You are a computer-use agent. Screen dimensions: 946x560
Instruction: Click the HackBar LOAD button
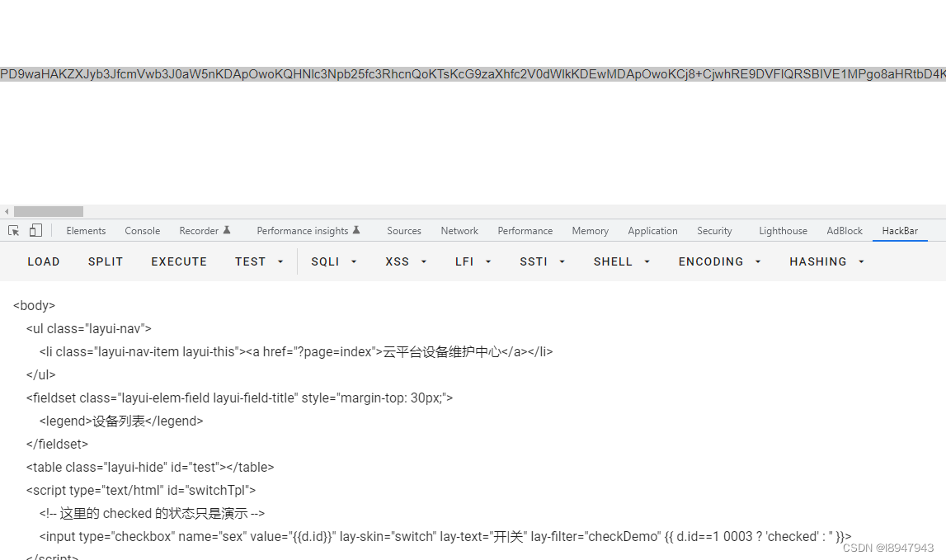(x=44, y=262)
